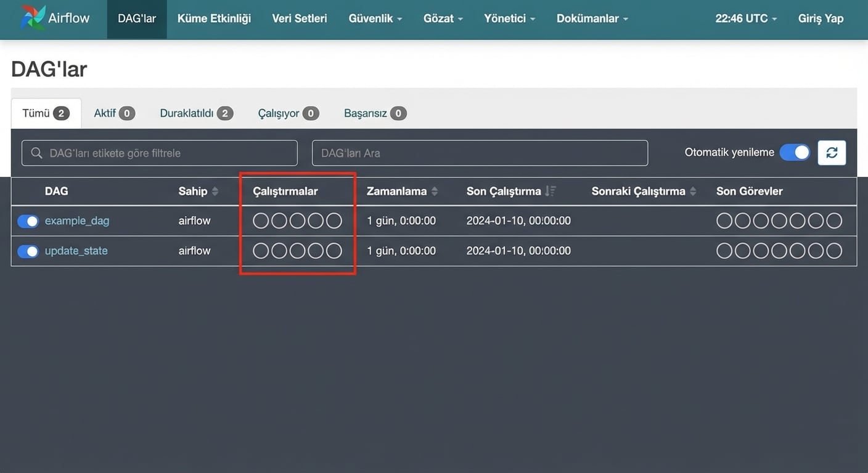Switch to the Duraklatıldı tab
The width and height of the screenshot is (868, 473).
(x=195, y=113)
